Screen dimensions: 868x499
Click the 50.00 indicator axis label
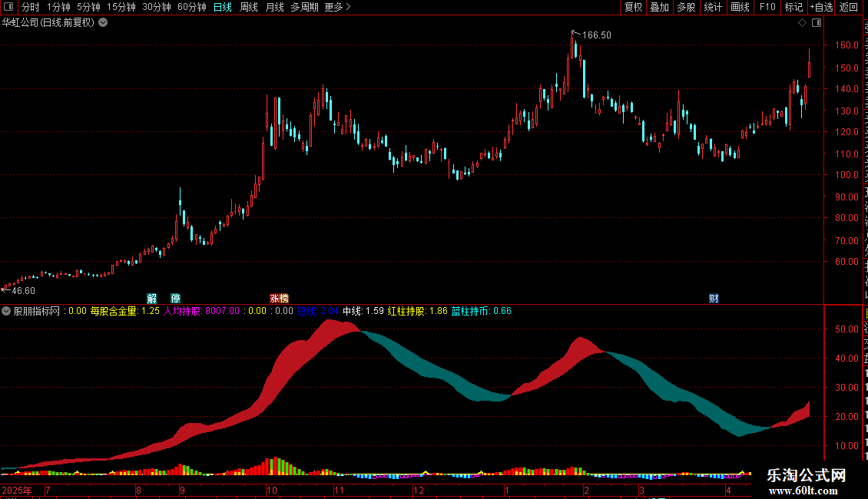[847, 329]
